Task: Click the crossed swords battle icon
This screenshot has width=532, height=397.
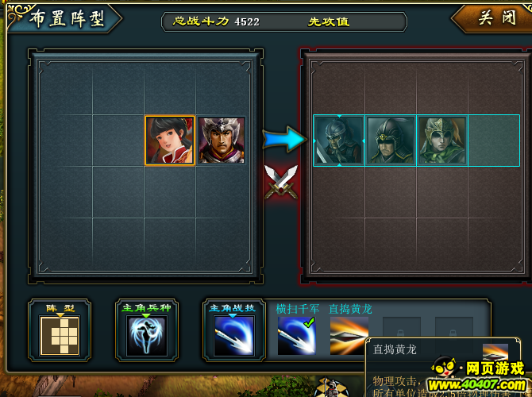Action: click(281, 182)
